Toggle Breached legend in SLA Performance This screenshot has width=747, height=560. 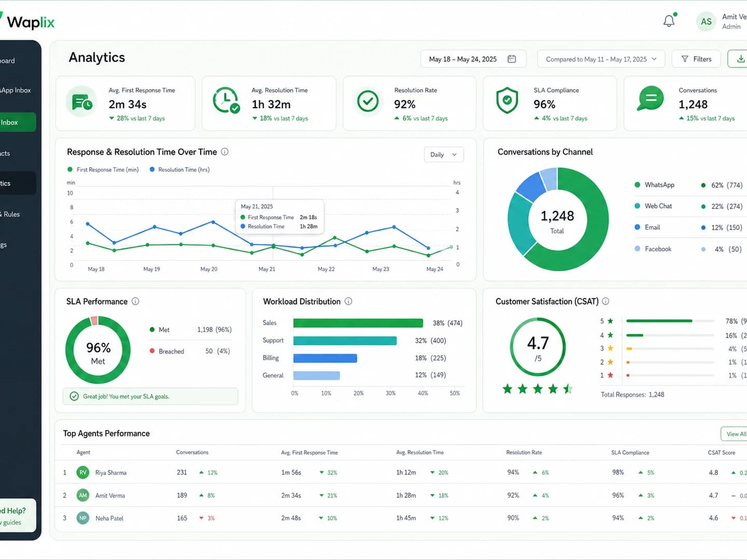point(167,351)
